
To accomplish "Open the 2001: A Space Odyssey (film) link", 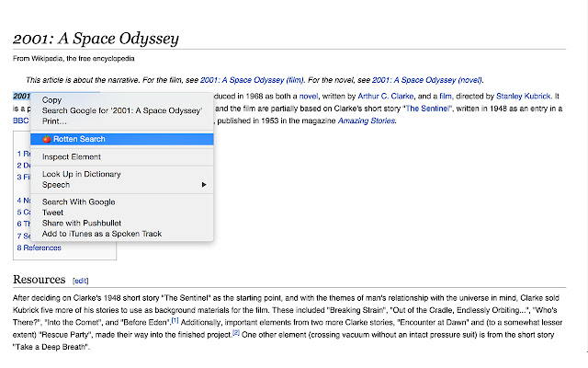I will pyautogui.click(x=252, y=80).
